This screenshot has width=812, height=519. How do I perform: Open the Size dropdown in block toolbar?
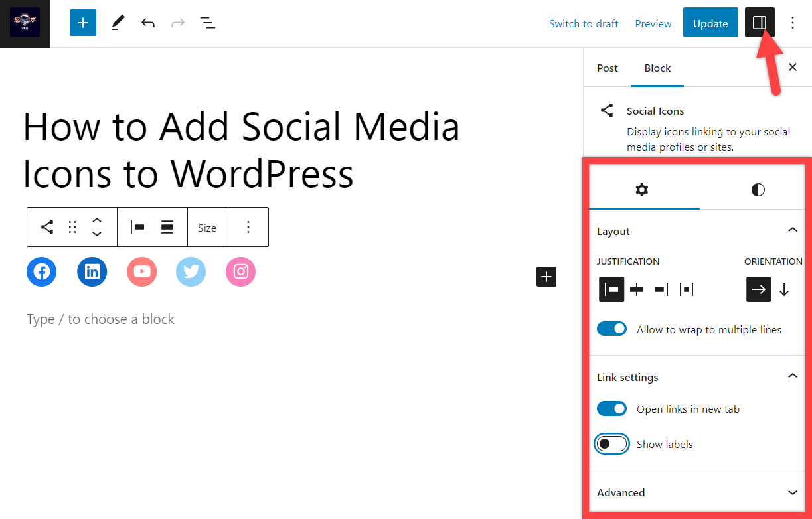coord(207,228)
